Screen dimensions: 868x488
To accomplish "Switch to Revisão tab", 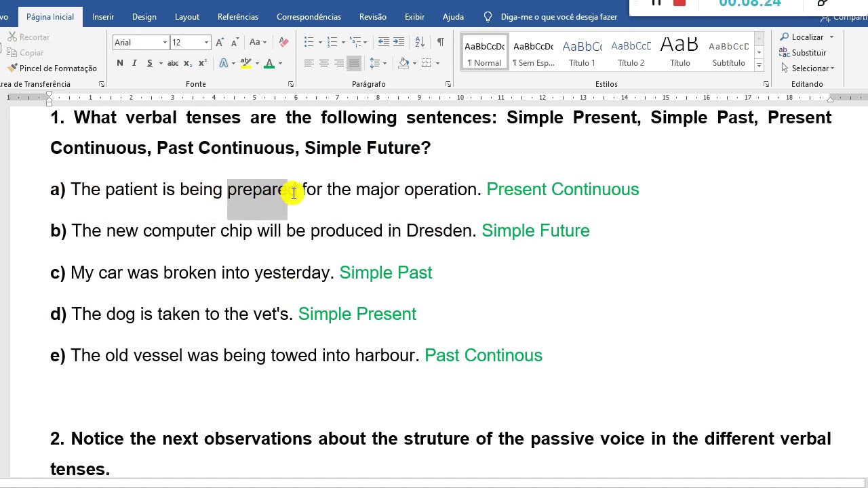I will [373, 17].
